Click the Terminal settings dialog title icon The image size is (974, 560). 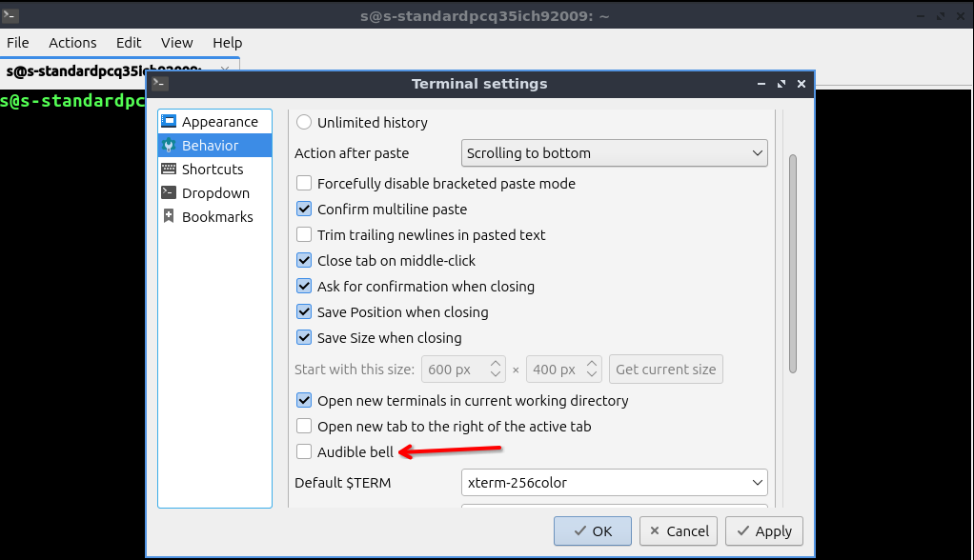160,84
